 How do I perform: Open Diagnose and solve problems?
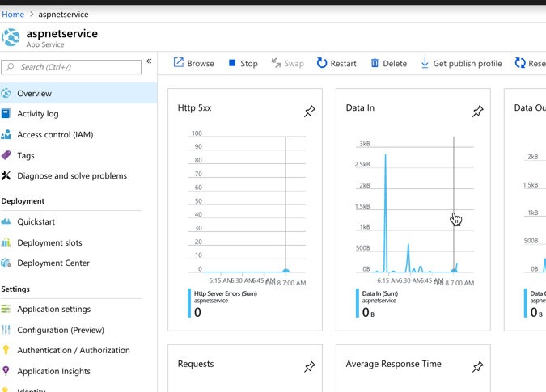[72, 175]
